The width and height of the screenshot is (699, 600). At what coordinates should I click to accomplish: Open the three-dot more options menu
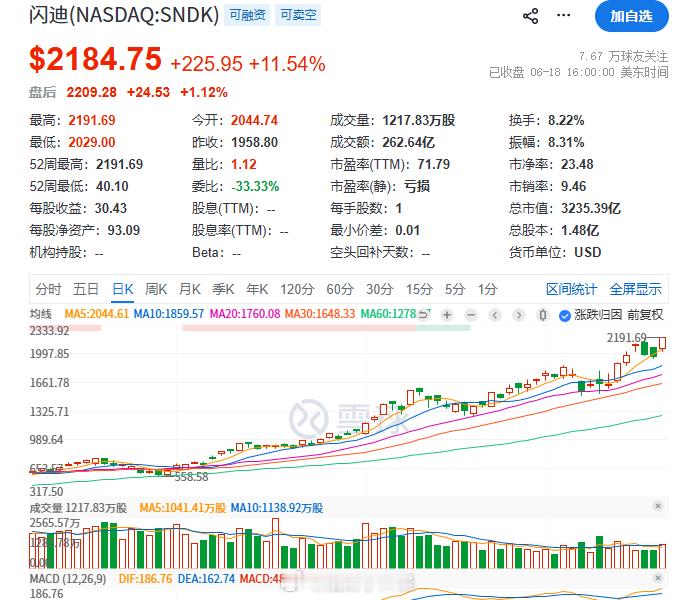click(563, 15)
